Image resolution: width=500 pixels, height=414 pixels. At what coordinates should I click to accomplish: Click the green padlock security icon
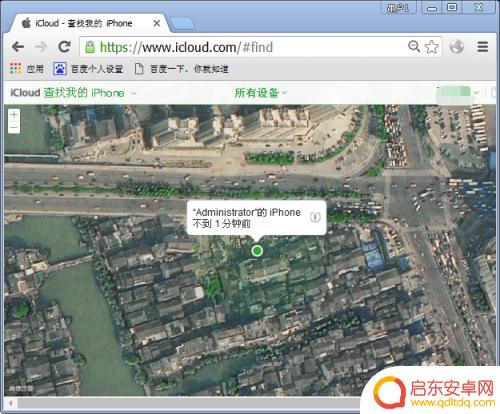click(x=90, y=47)
